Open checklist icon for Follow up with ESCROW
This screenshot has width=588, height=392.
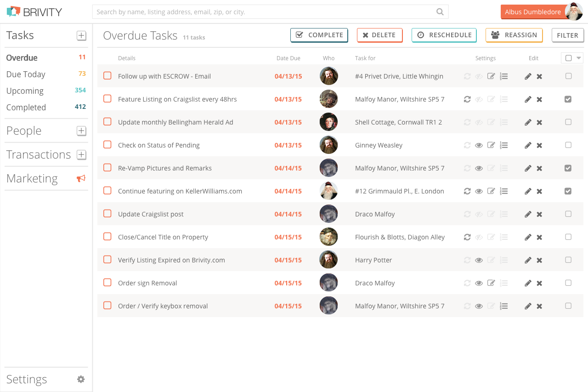[504, 76]
